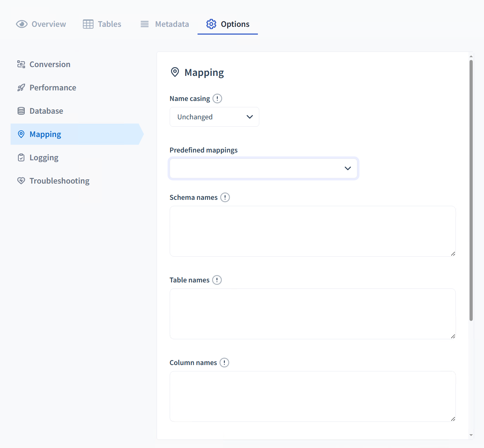Click the Options gear icon
Screen dimensions: 484x448
click(x=211, y=24)
